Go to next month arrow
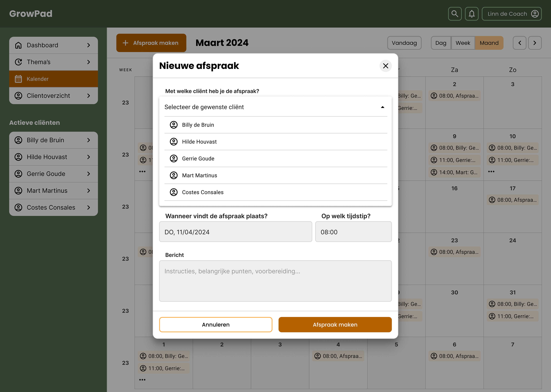The width and height of the screenshot is (551, 392). pos(535,43)
